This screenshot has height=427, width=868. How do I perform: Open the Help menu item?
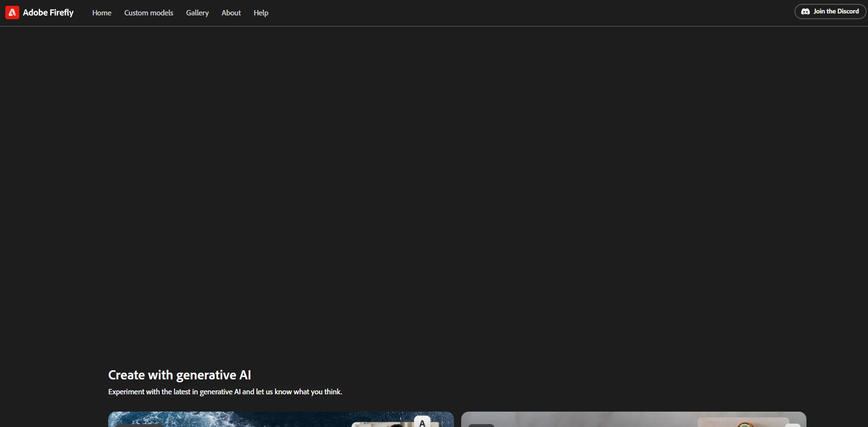(x=261, y=13)
